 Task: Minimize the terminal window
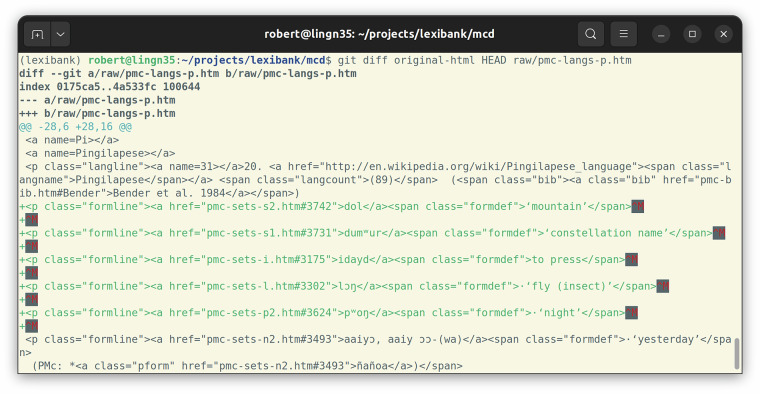click(x=661, y=34)
